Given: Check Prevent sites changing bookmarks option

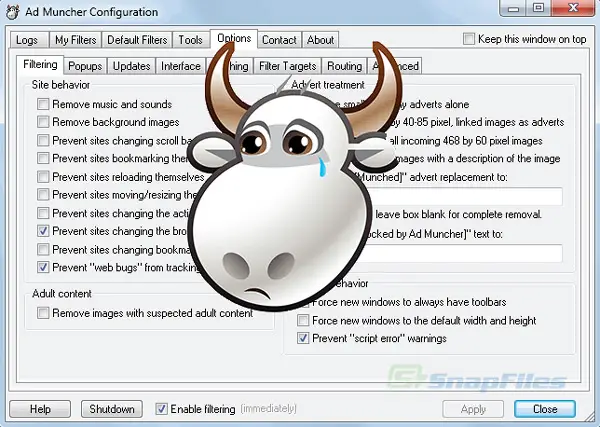Looking at the screenshot, I should (x=43, y=249).
